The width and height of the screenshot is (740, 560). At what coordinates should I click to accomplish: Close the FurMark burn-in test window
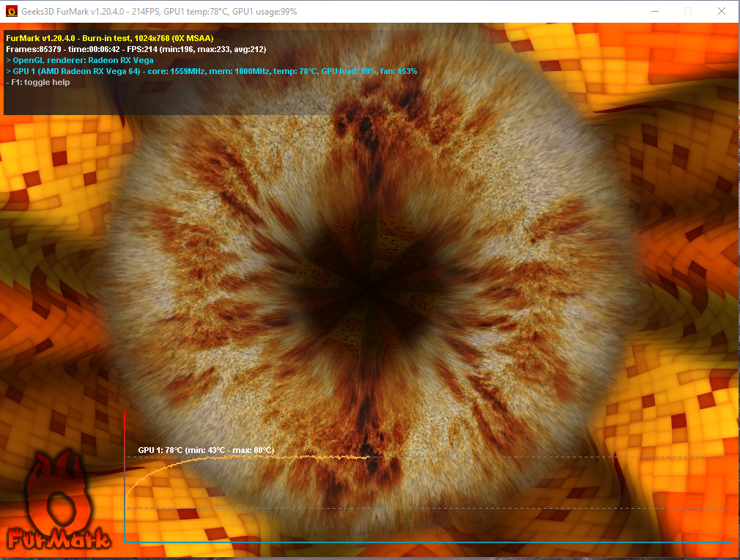(722, 11)
